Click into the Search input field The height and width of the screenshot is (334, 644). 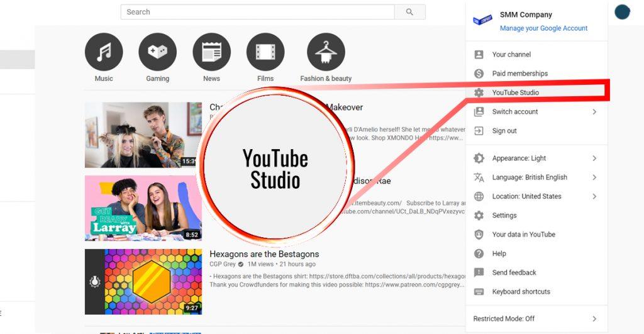coord(257,12)
